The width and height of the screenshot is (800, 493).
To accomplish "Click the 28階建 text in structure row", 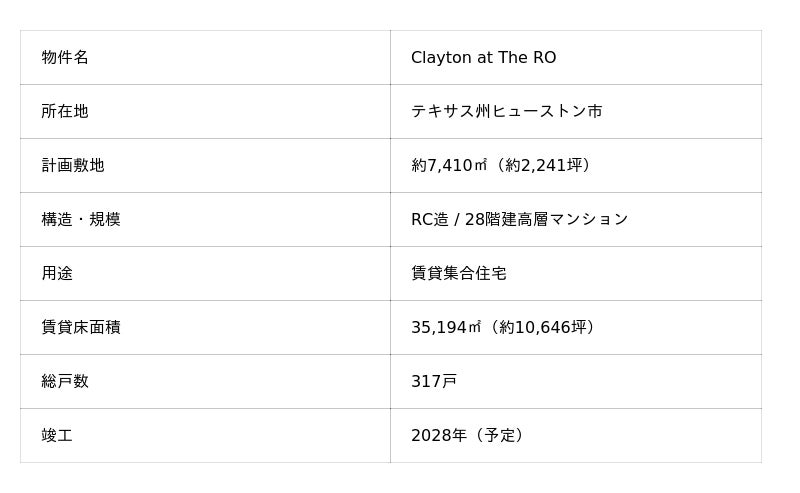I will (497, 220).
